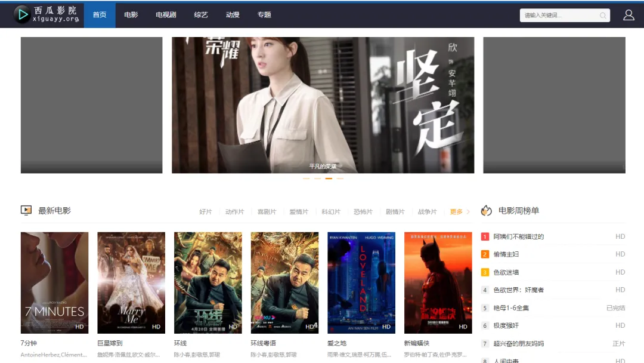Click the previous gray carousel slide
This screenshot has height=363, width=644.
[x=92, y=105]
